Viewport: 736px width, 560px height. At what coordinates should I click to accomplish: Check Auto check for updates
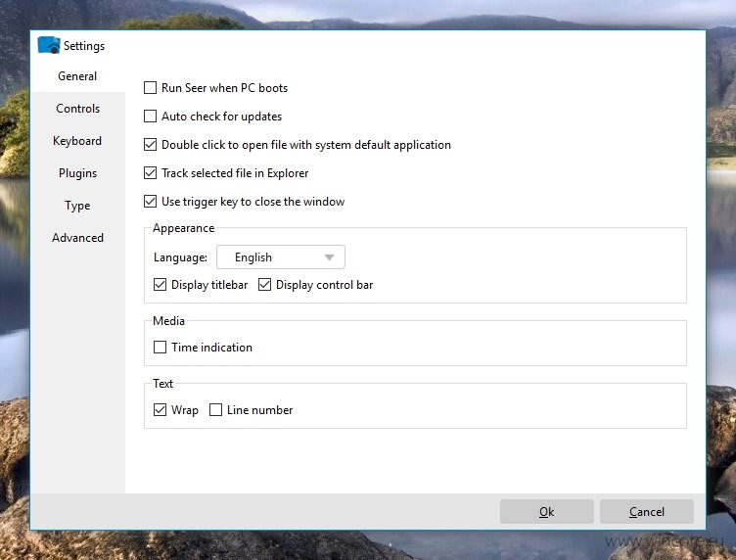pos(151,117)
